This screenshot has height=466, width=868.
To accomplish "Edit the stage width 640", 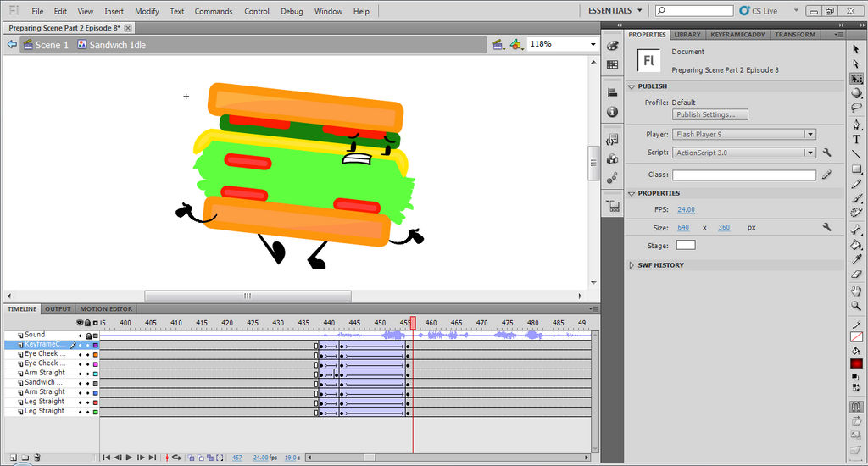I will 683,227.
